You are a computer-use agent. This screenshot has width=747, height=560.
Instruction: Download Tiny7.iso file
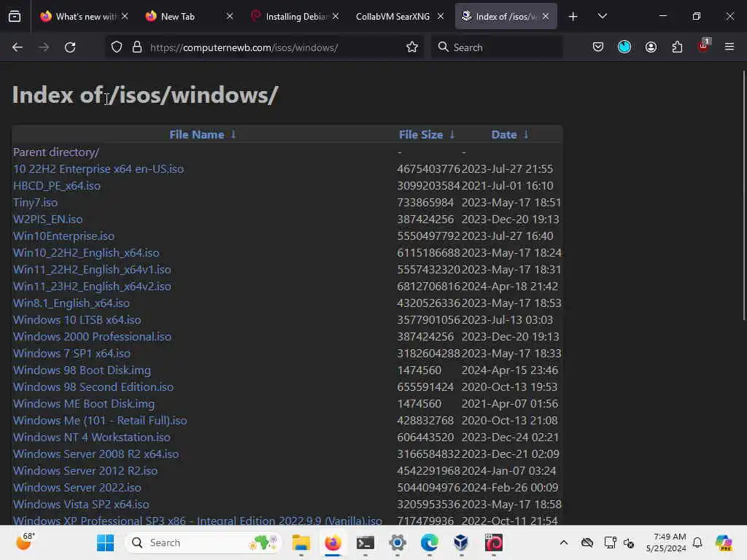click(x=35, y=203)
